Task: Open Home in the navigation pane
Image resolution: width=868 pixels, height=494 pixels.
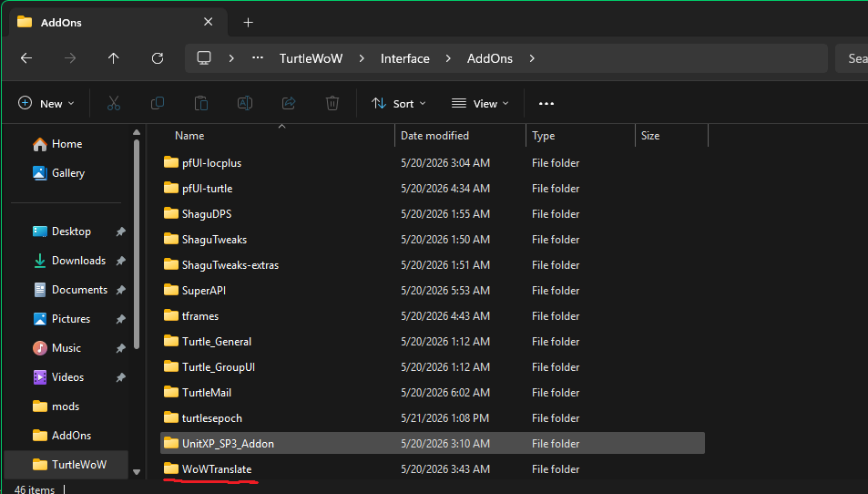Action: (x=66, y=144)
